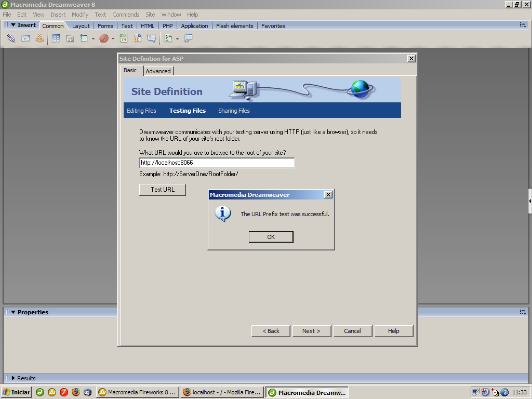532x399 pixels.
Task: Open the File menu
Action: click(7, 15)
